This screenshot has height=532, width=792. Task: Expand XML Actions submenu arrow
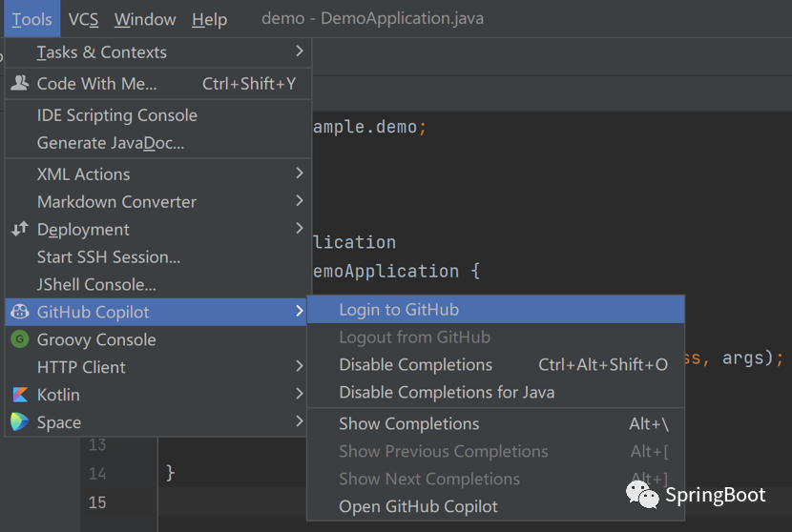click(x=299, y=174)
